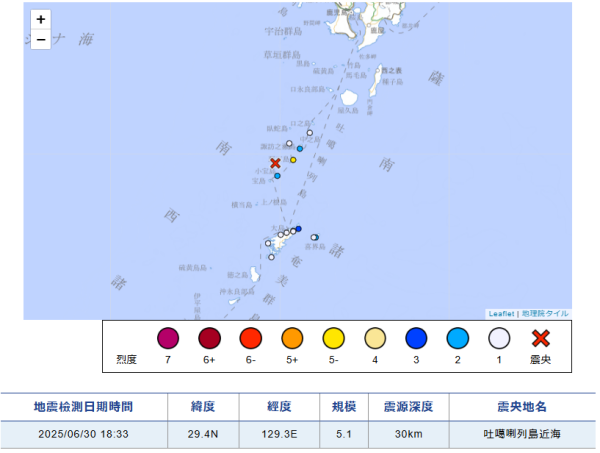The height and width of the screenshot is (453, 600).
Task: Click the 屋久島 island on the map
Action: tap(349, 98)
